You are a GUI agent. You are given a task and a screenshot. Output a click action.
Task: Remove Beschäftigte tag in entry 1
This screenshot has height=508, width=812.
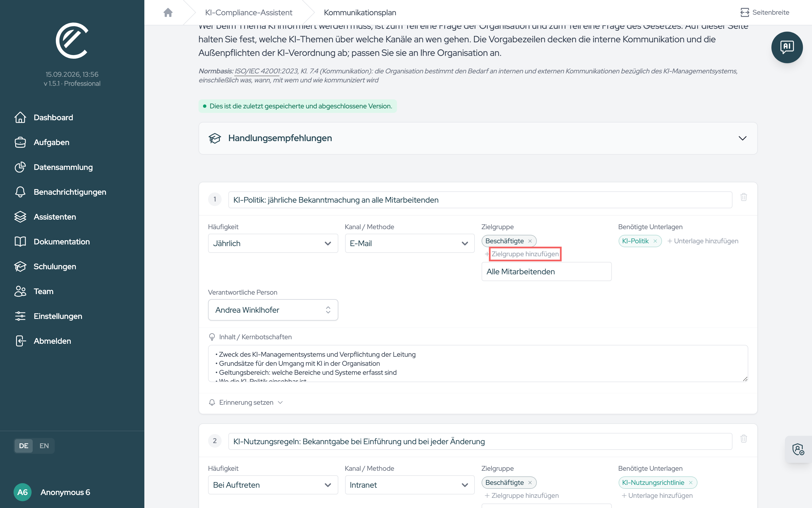[530, 241]
